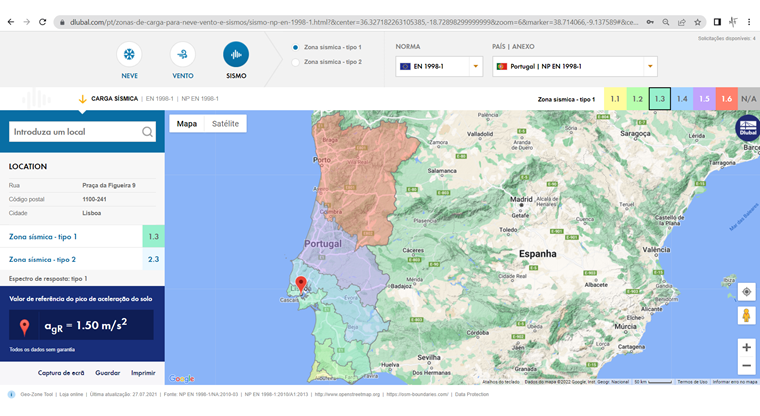Open osm-boundaries.com footer link
760x416 pixels.
417,394
